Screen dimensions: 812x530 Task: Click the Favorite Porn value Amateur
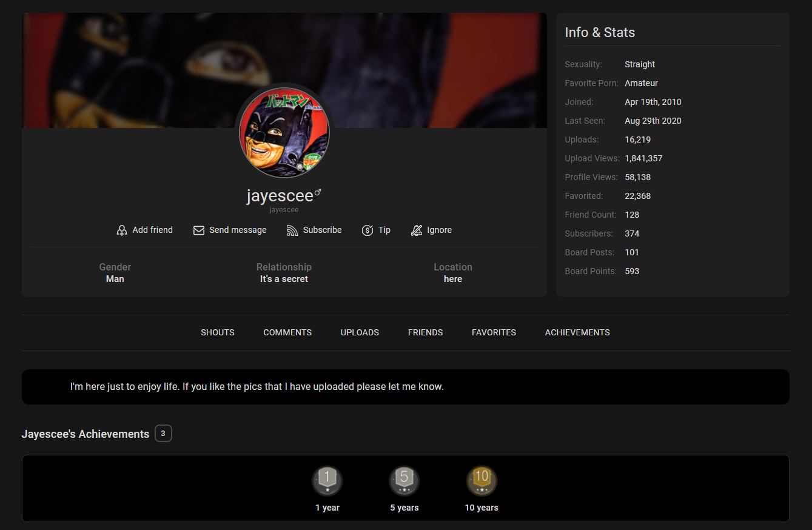(642, 83)
